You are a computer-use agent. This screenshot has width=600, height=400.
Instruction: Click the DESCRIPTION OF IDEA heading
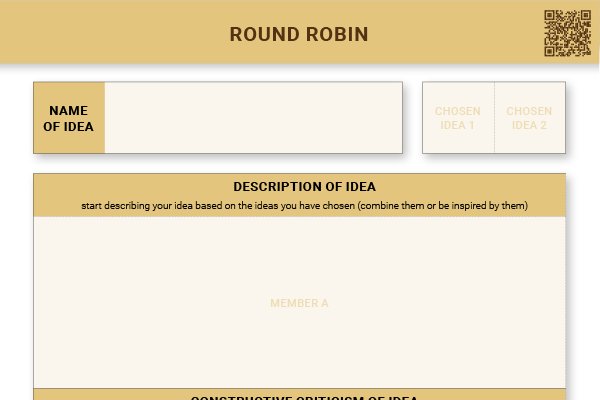click(x=305, y=187)
